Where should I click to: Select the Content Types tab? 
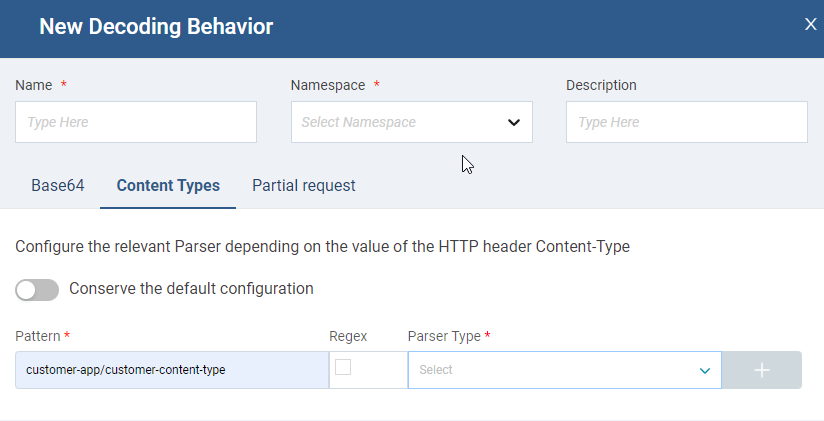click(168, 186)
